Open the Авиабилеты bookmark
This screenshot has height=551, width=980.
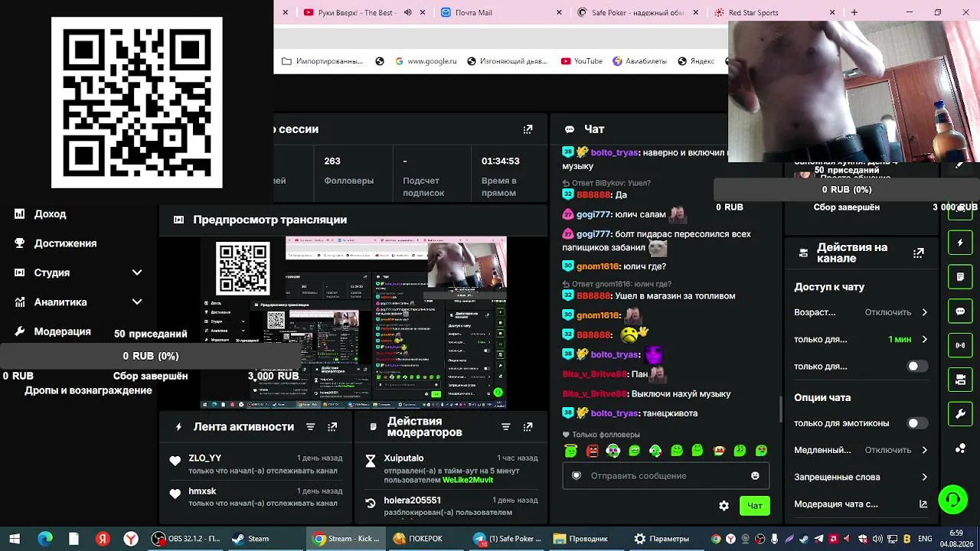[x=639, y=61]
